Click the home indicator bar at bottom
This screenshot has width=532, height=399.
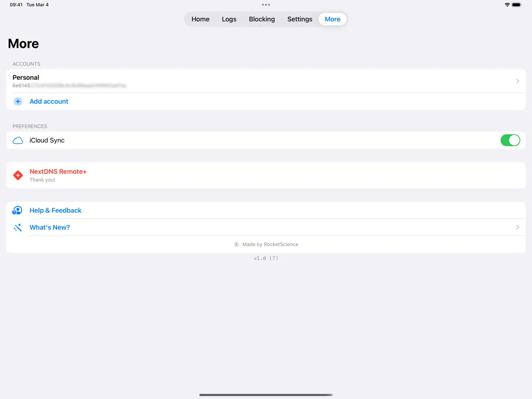tap(266, 395)
